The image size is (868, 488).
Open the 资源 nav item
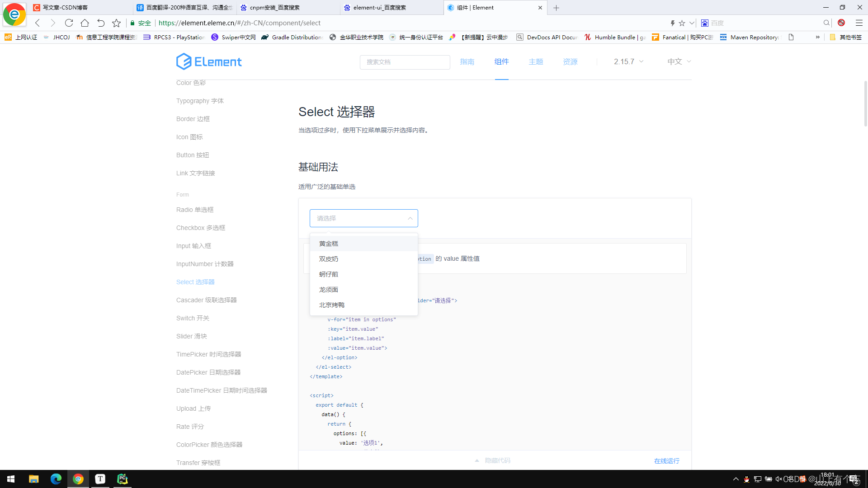570,62
